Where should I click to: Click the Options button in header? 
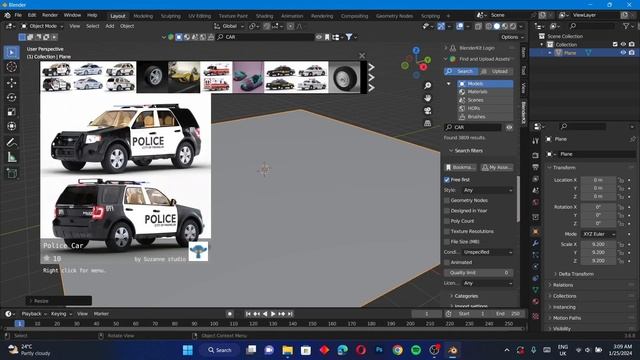click(512, 37)
